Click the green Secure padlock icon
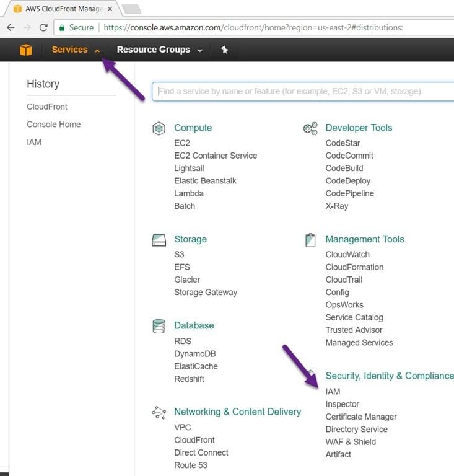The image size is (454, 476). 62,28
